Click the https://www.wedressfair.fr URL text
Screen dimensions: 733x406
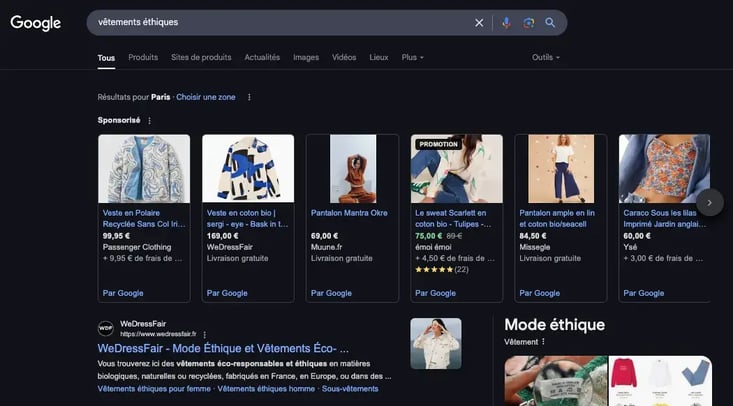click(158, 334)
